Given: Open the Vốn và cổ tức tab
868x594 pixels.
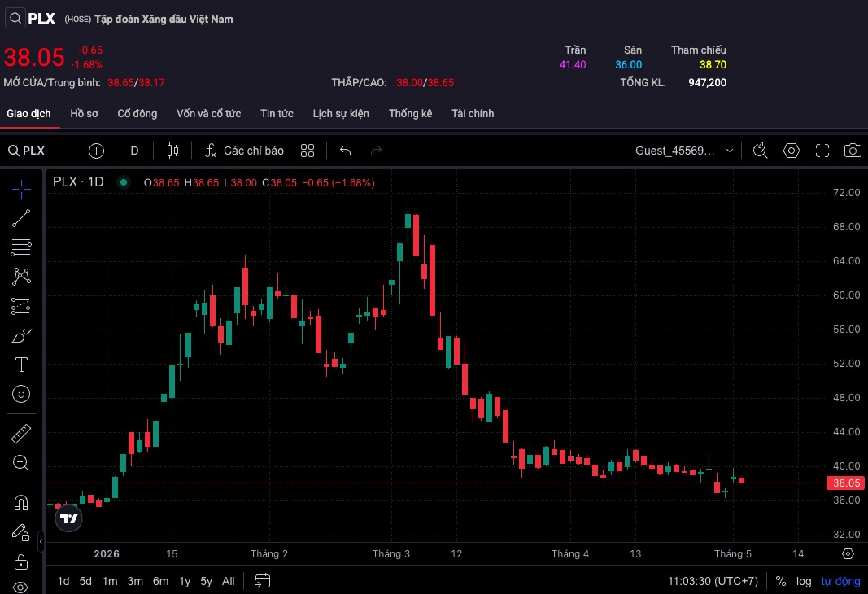Looking at the screenshot, I should point(209,113).
